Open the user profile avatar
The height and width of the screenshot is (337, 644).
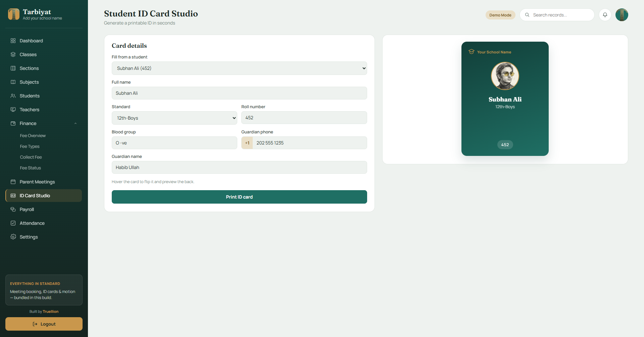pos(622,15)
